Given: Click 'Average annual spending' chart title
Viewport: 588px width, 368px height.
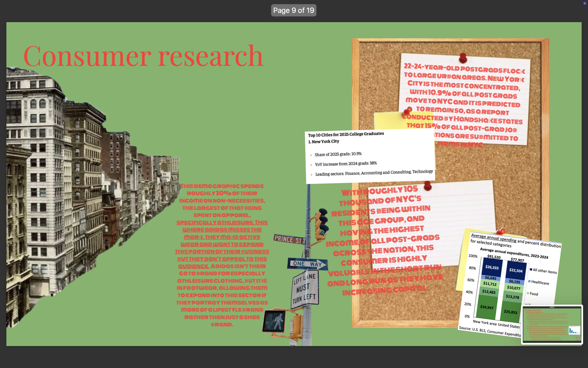Looking at the screenshot, I should coord(515,241).
